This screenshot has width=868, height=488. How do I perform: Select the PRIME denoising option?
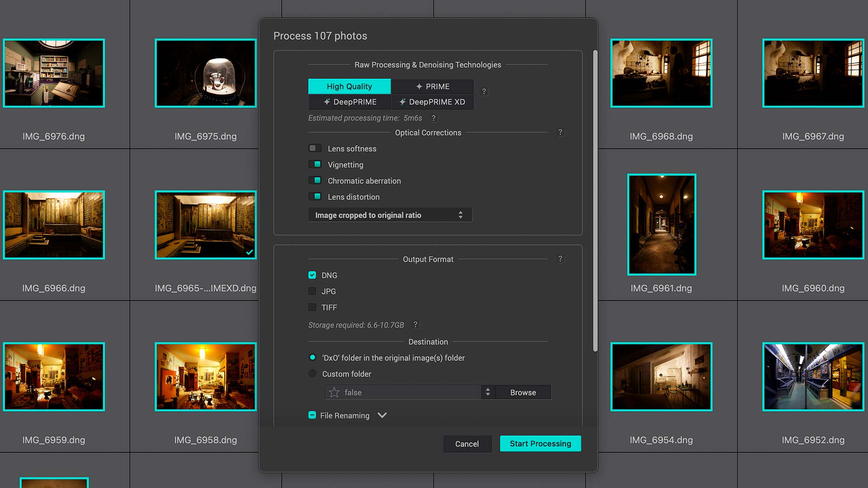[432, 86]
